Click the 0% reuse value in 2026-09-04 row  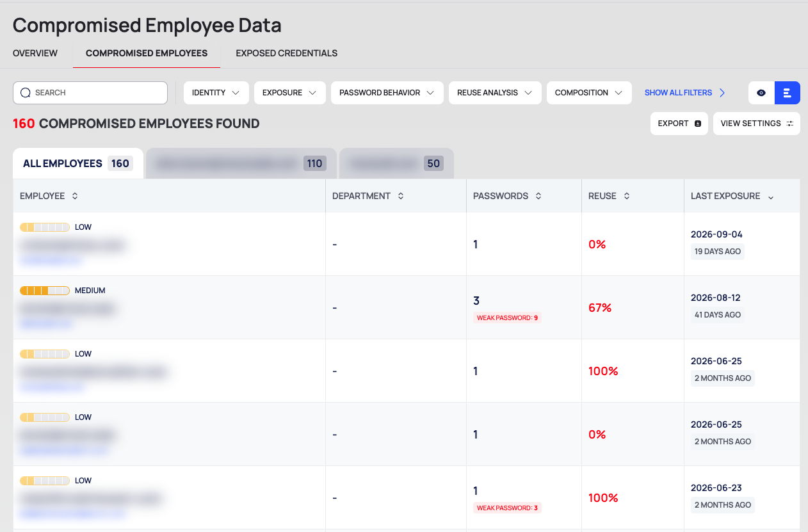tap(597, 245)
